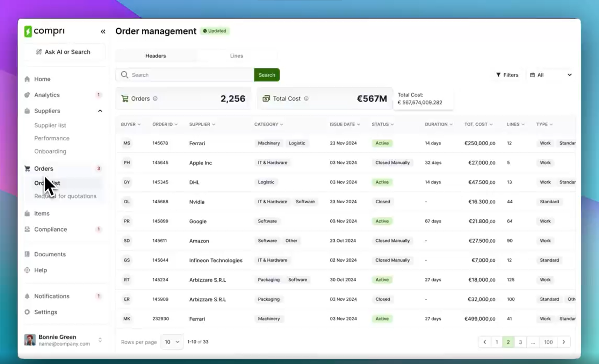
Task: Click Analytics notification badge
Action: [99, 95]
